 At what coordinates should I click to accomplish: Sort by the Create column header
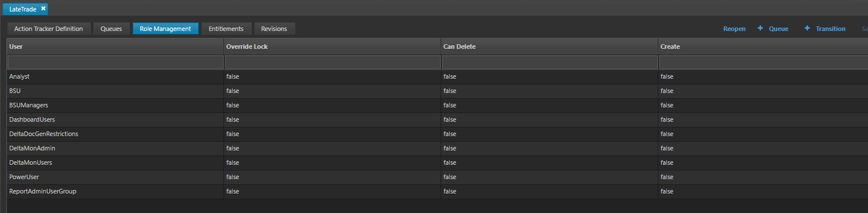[763, 46]
